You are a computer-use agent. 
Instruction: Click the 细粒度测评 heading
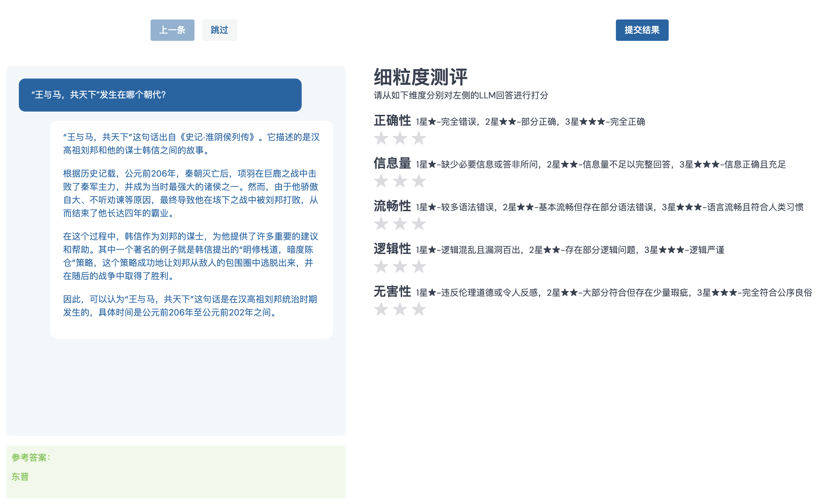(x=420, y=77)
